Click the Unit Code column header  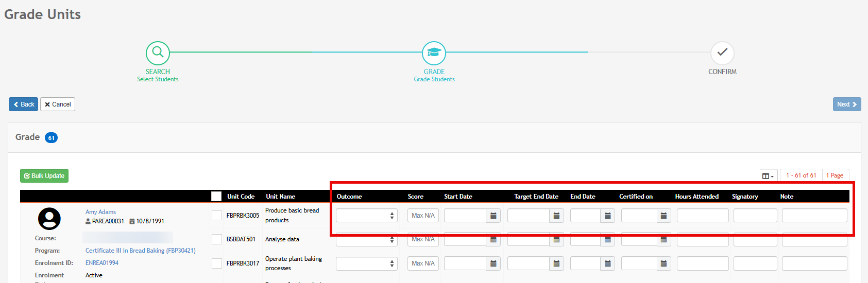[x=241, y=197]
